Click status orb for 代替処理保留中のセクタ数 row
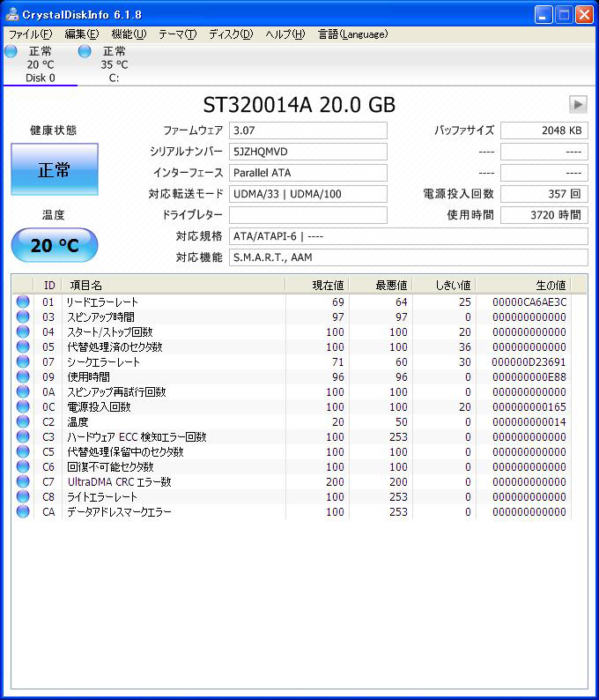Screen dimensions: 599x700 23,451
